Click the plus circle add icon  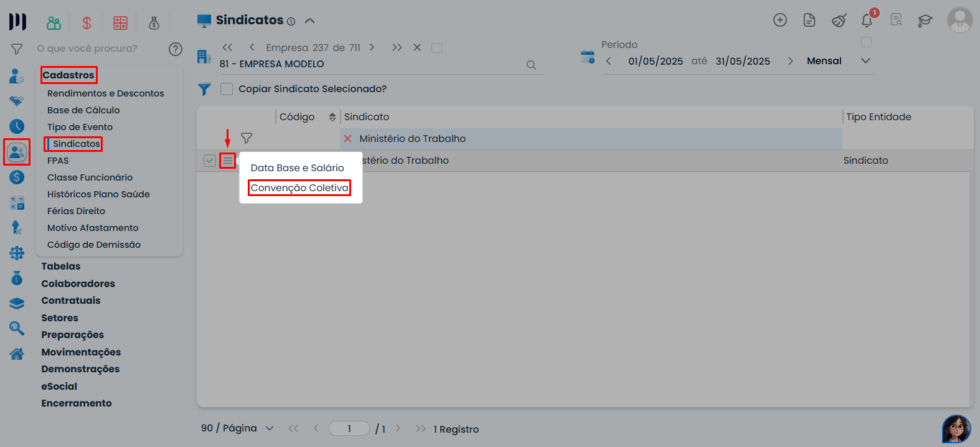[x=780, y=20]
